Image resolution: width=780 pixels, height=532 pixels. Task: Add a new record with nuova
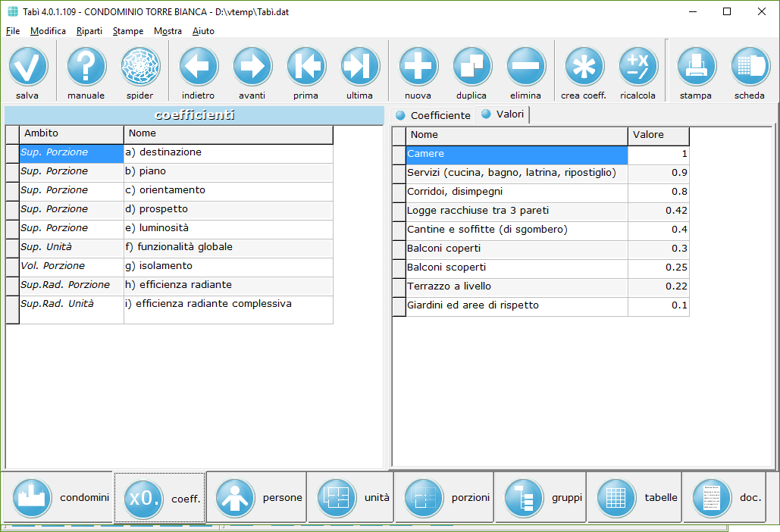point(418,67)
